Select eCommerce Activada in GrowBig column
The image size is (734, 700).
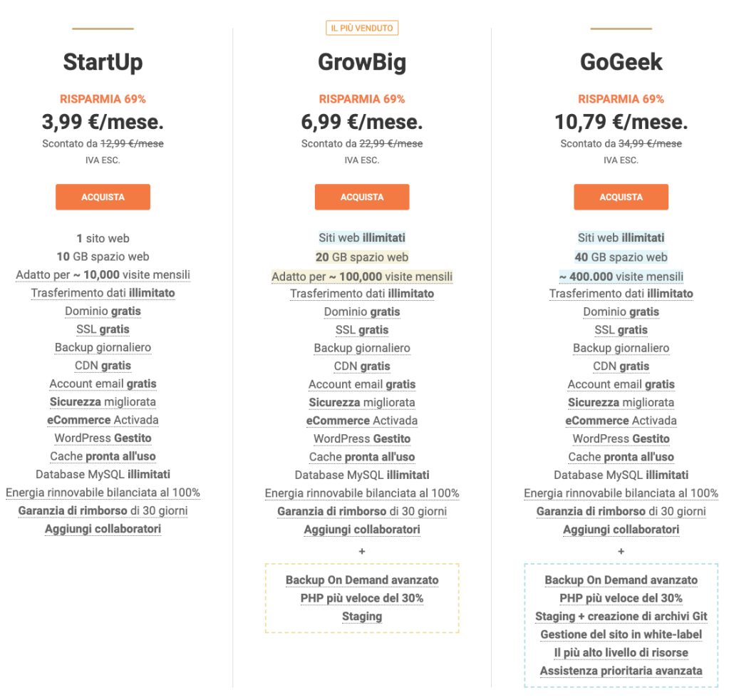362,420
